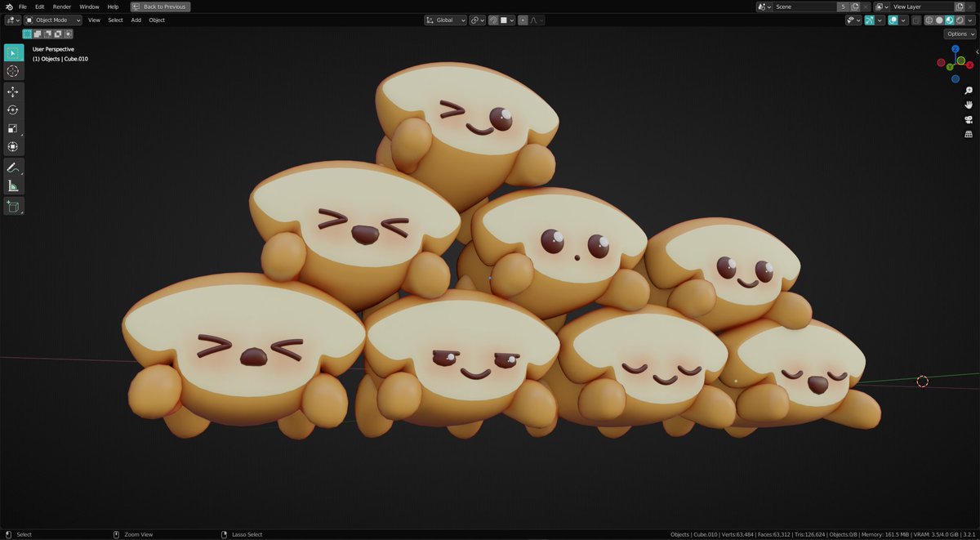The width and height of the screenshot is (980, 540).
Task: Open the Edit menu
Action: (39, 7)
